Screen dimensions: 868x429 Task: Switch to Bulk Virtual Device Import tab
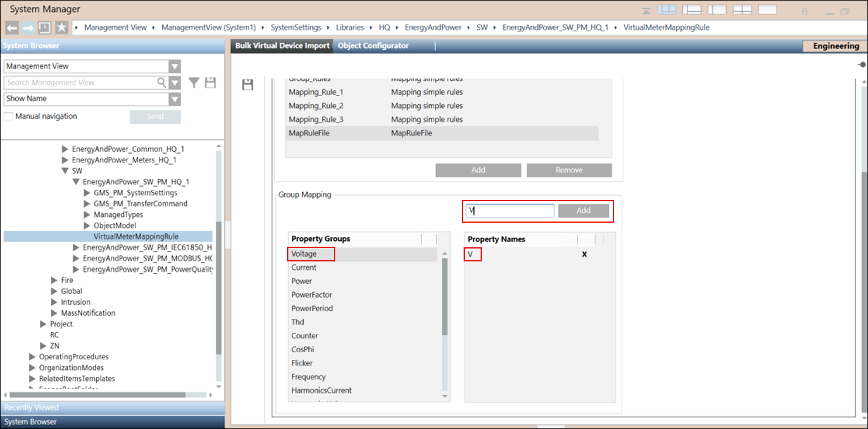point(282,46)
